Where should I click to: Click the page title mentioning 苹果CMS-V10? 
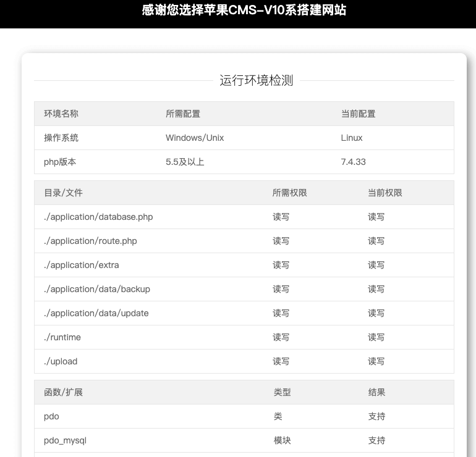click(x=244, y=10)
